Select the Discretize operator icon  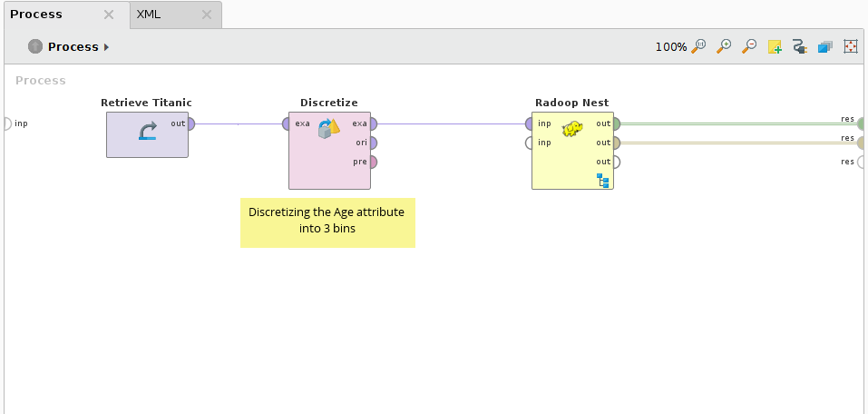click(x=328, y=130)
